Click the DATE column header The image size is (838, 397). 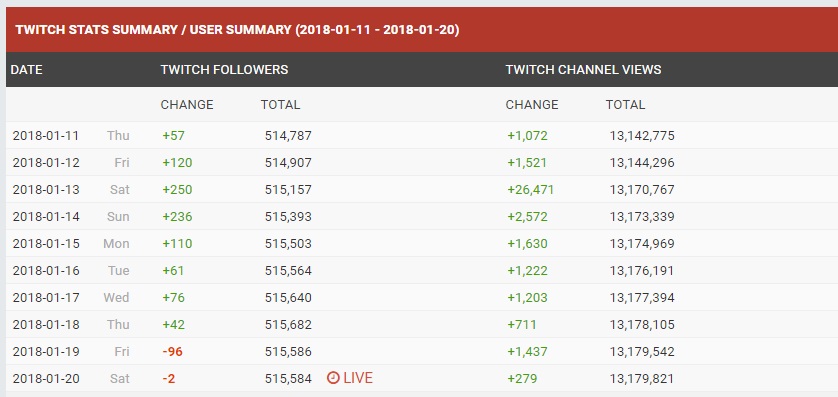point(27,69)
